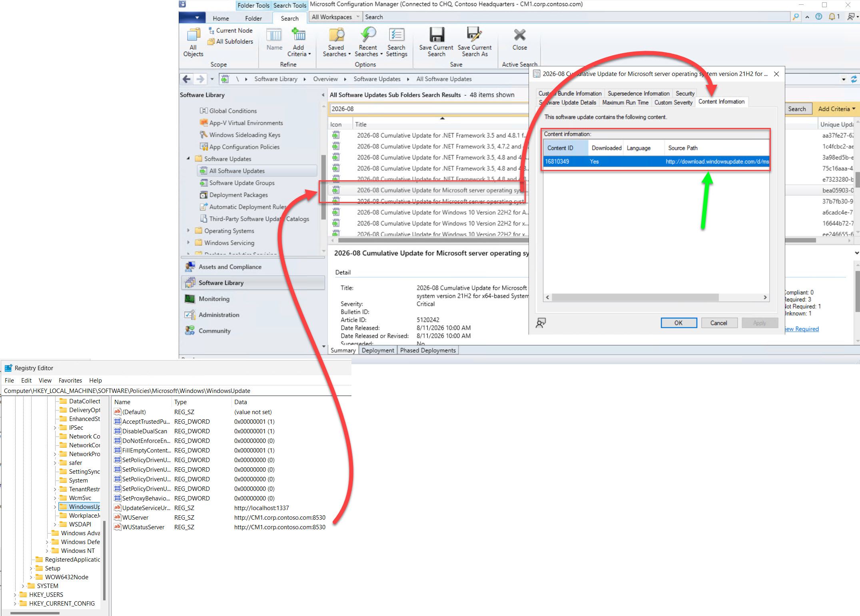Click the All Objects scope icon
This screenshot has height=616, width=860.
coord(193,42)
